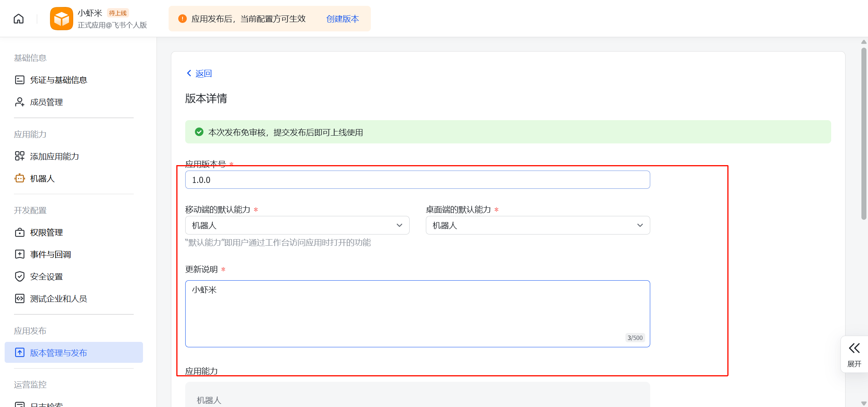Click the 应用版本号 input field
Image resolution: width=868 pixels, height=407 pixels.
tap(417, 180)
